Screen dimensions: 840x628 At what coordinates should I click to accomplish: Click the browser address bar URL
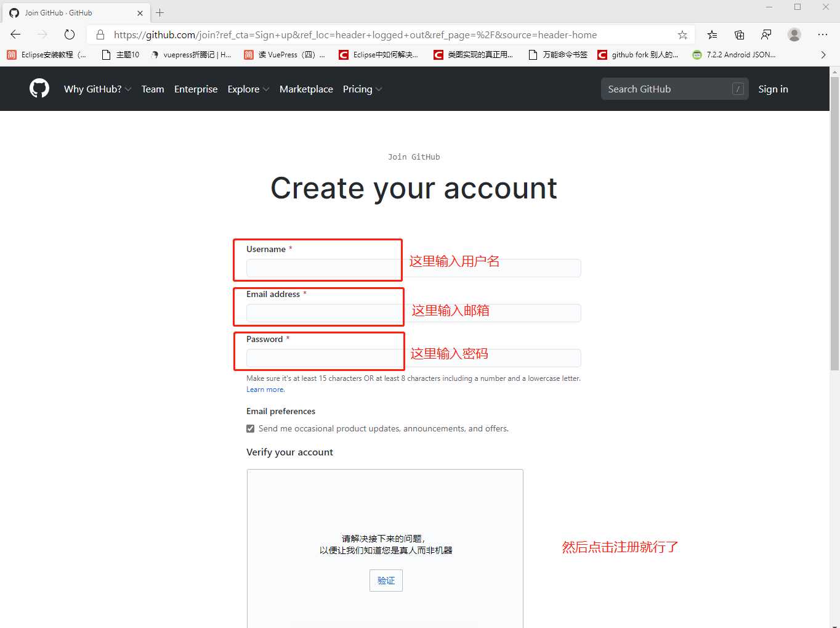(x=355, y=35)
